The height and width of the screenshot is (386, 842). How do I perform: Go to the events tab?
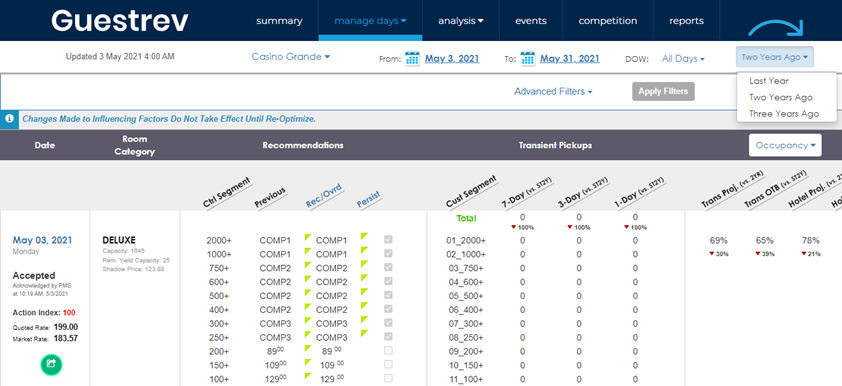[x=531, y=21]
